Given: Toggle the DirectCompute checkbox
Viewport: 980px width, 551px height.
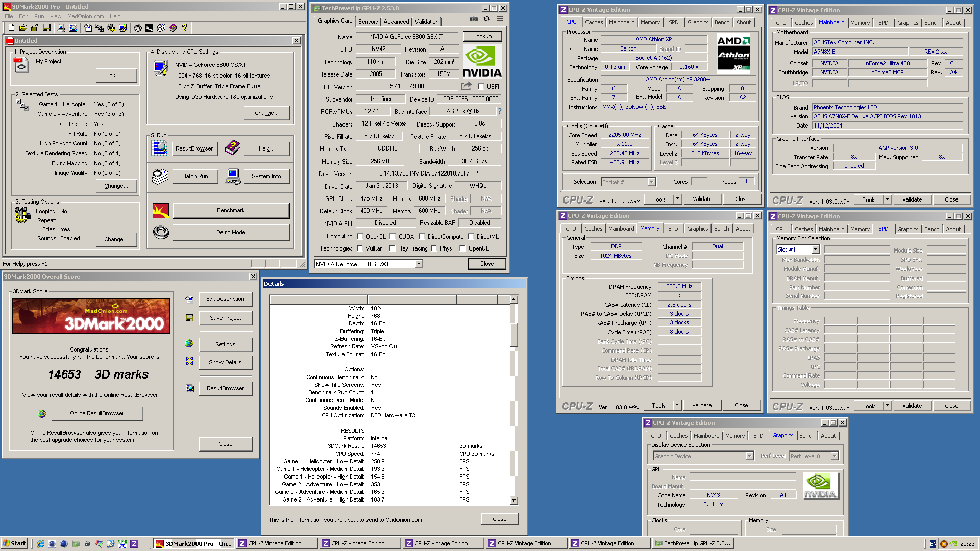Looking at the screenshot, I should click(x=422, y=237).
